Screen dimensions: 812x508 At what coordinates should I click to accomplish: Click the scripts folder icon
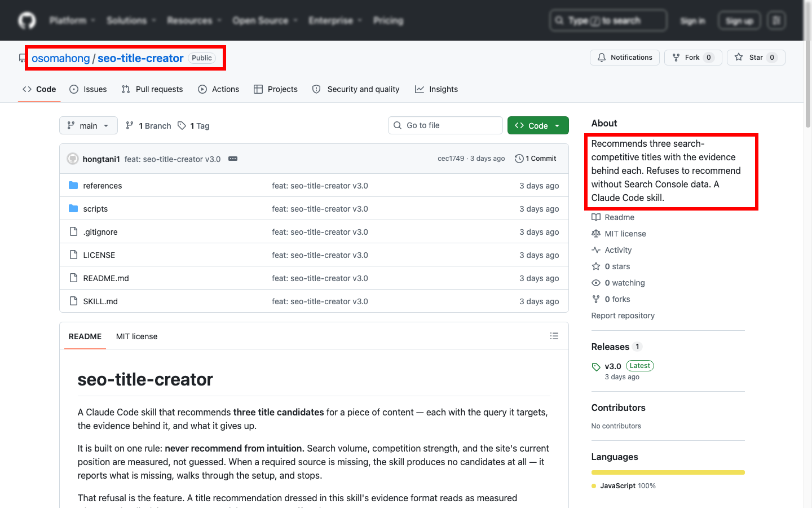point(73,208)
